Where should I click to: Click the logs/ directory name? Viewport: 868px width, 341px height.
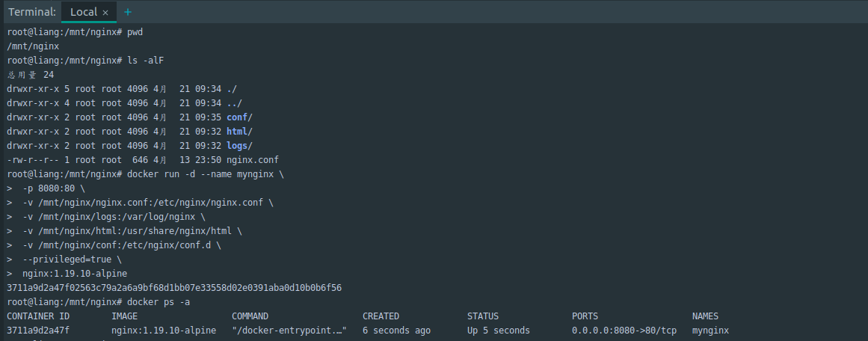pyautogui.click(x=239, y=146)
